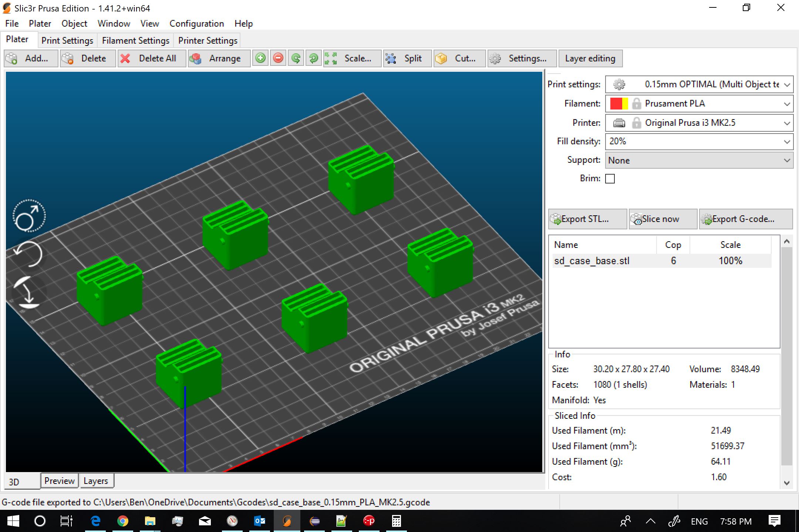Screen dimensions: 799x532
Task: Click the Slic3r icon in Windows taskbar
Action: 287,521
